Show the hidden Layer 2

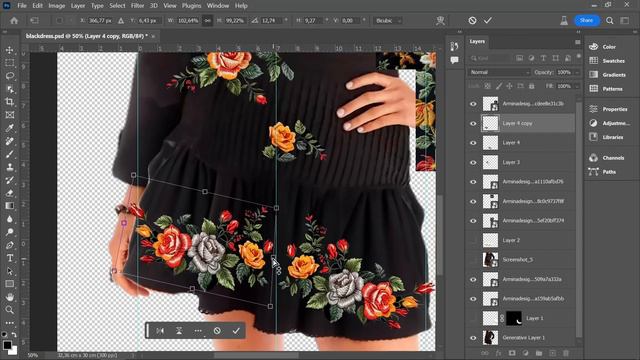point(473,240)
